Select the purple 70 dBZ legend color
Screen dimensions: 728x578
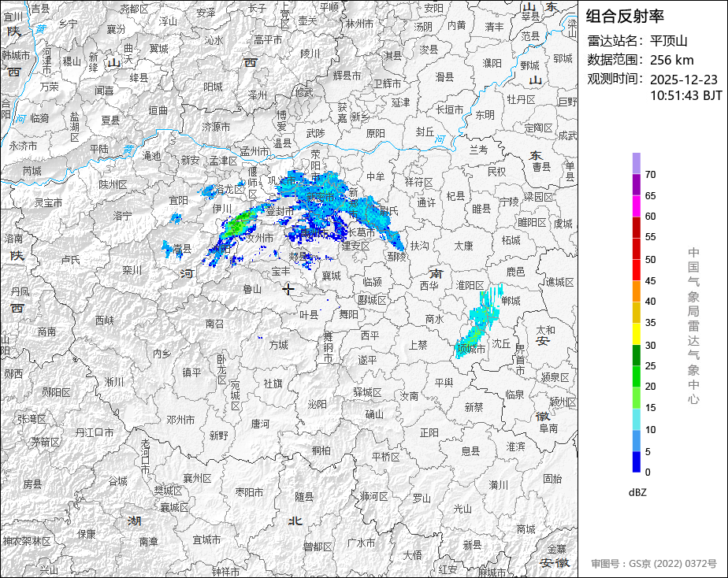636,164
